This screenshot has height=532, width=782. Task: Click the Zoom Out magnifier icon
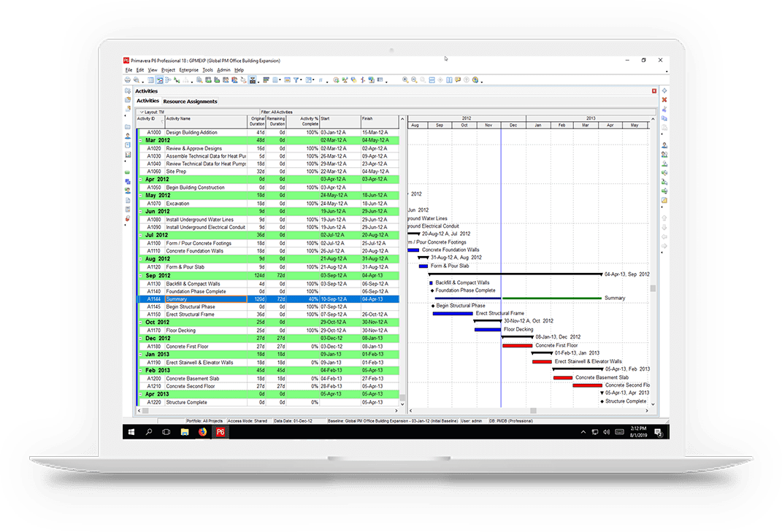pos(414,80)
